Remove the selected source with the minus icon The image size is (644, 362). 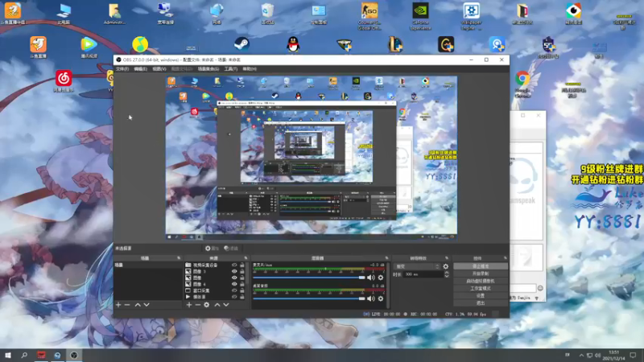pyautogui.click(x=198, y=305)
